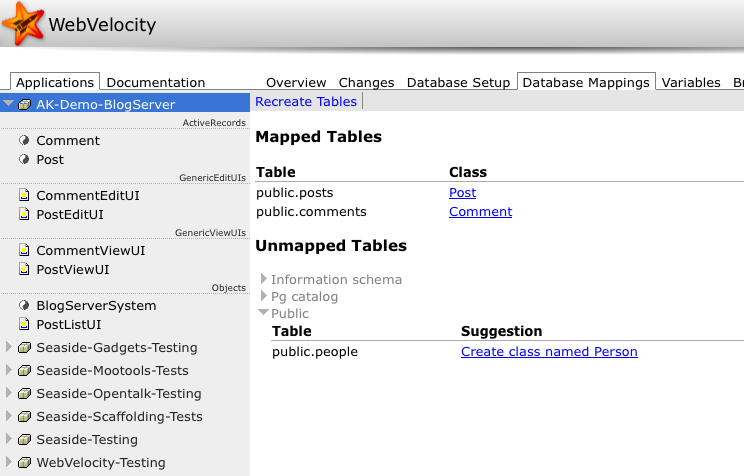Click the Recreate Tables link
This screenshot has width=744, height=476.
pyautogui.click(x=306, y=102)
